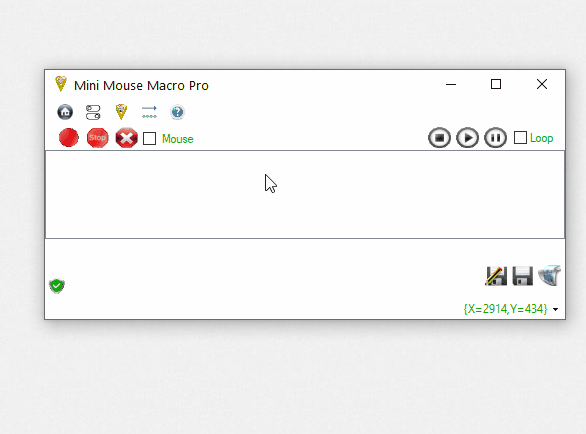Pause macro playback

point(496,138)
